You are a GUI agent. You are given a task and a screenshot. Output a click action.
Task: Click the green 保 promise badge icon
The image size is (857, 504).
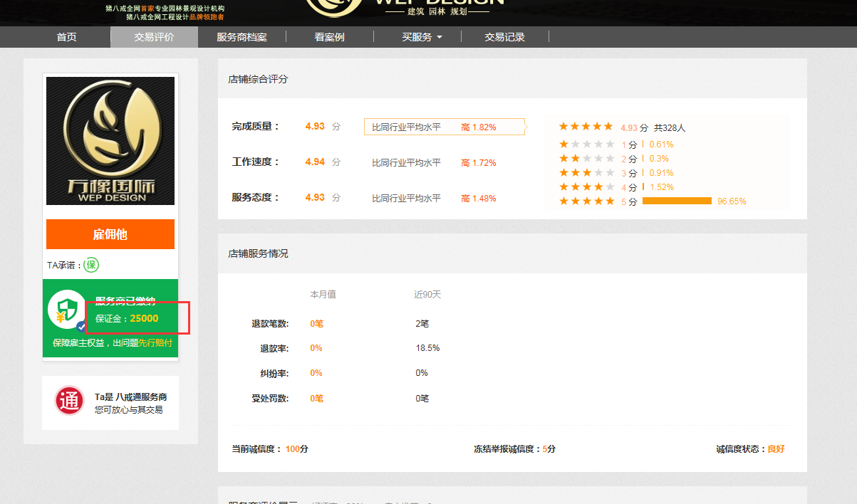[x=91, y=265]
